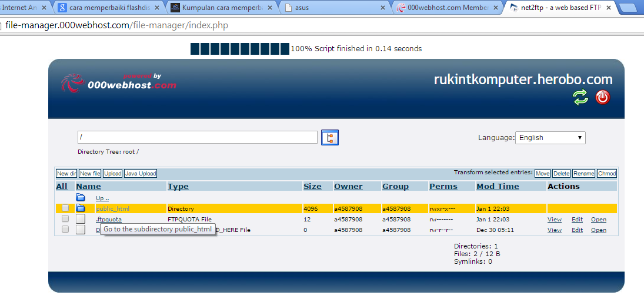Click the 100% script progress bar

[x=240, y=48]
